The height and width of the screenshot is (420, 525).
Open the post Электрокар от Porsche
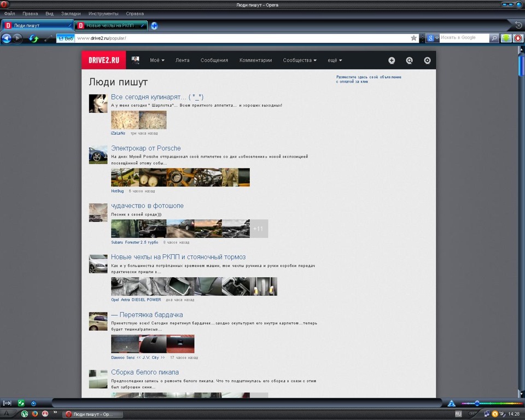pos(145,148)
